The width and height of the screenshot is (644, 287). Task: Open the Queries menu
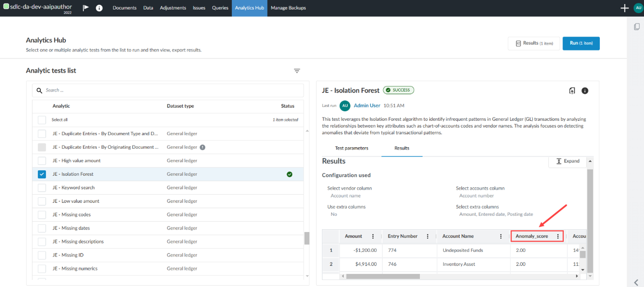220,8
